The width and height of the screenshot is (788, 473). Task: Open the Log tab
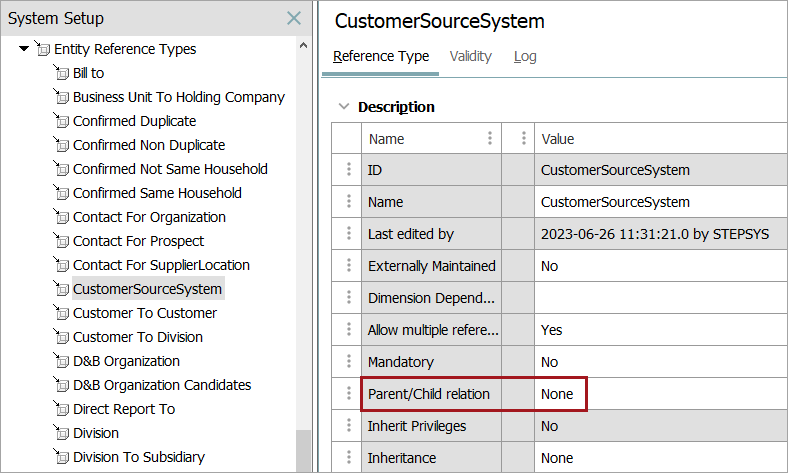(525, 56)
